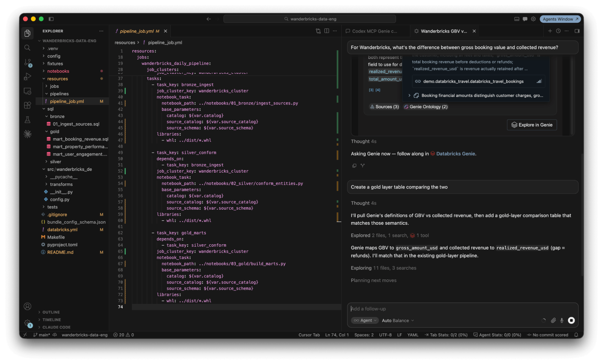
Task: Select the pipeline_job.yml editor tab
Action: [137, 31]
